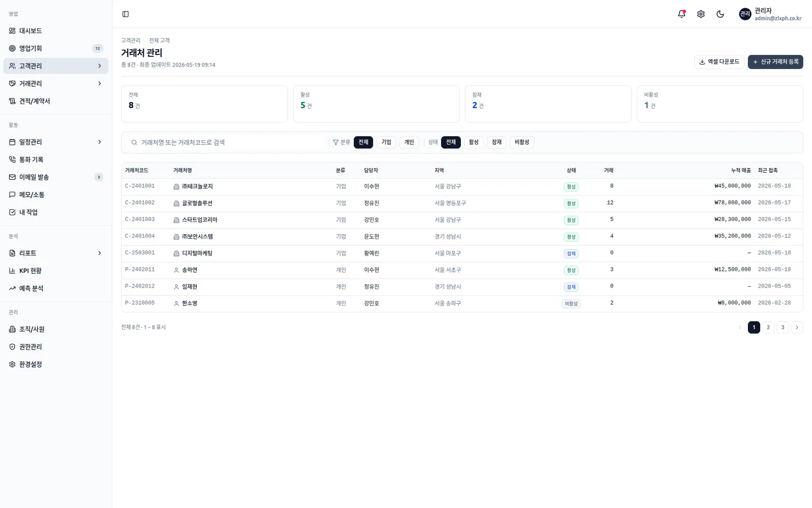Click the 예측 분석 trend icon
812x508 pixels.
[x=12, y=289]
